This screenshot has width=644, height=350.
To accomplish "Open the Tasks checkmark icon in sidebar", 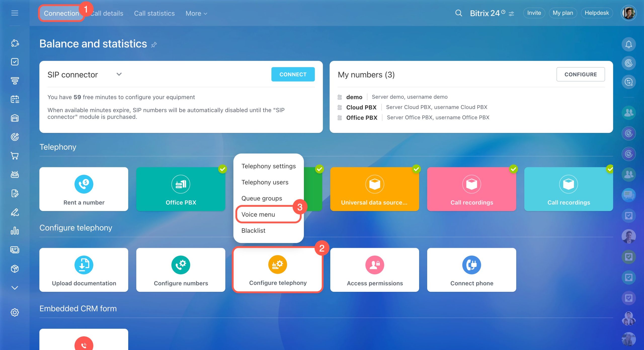I will pyautogui.click(x=15, y=62).
